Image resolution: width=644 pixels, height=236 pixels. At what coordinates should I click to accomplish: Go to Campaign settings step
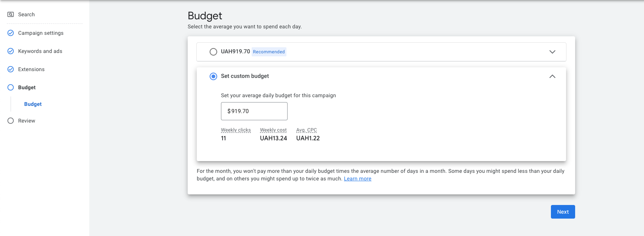tap(41, 33)
